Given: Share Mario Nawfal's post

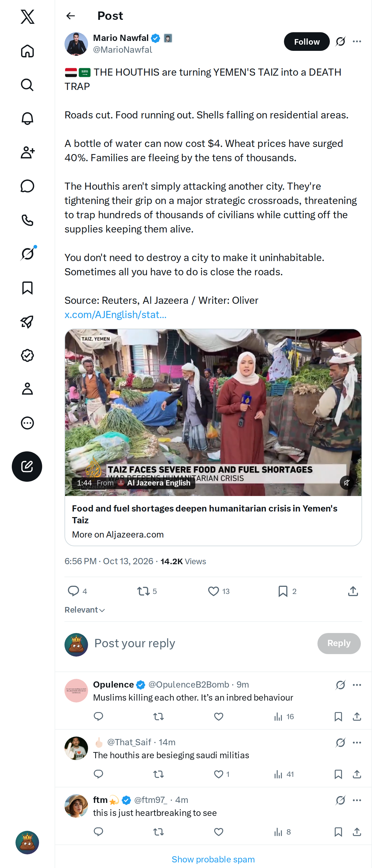Looking at the screenshot, I should [353, 591].
